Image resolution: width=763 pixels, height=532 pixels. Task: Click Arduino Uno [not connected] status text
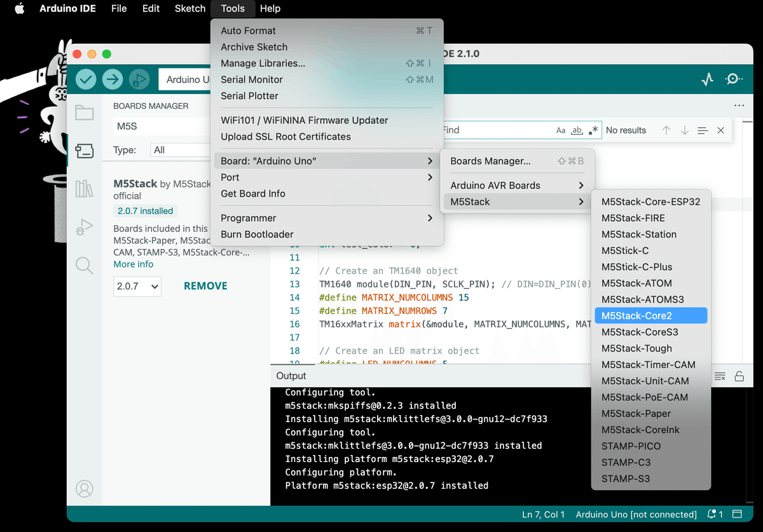point(636,514)
